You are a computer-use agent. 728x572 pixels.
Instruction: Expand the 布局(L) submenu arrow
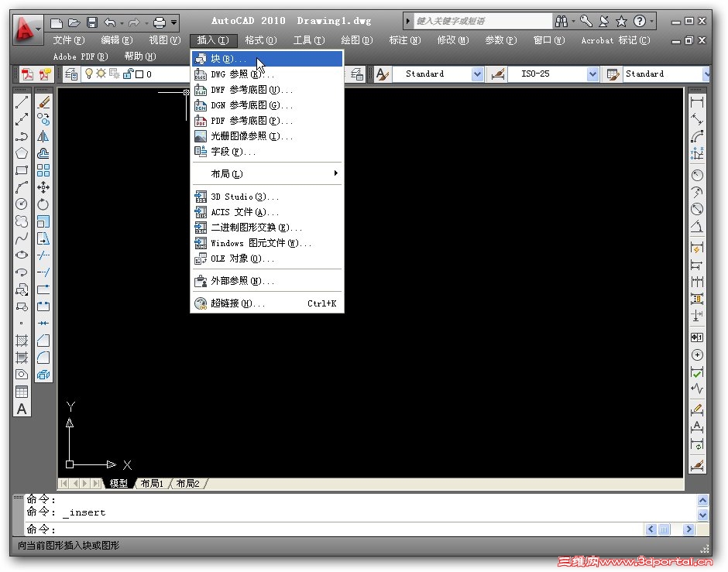335,173
